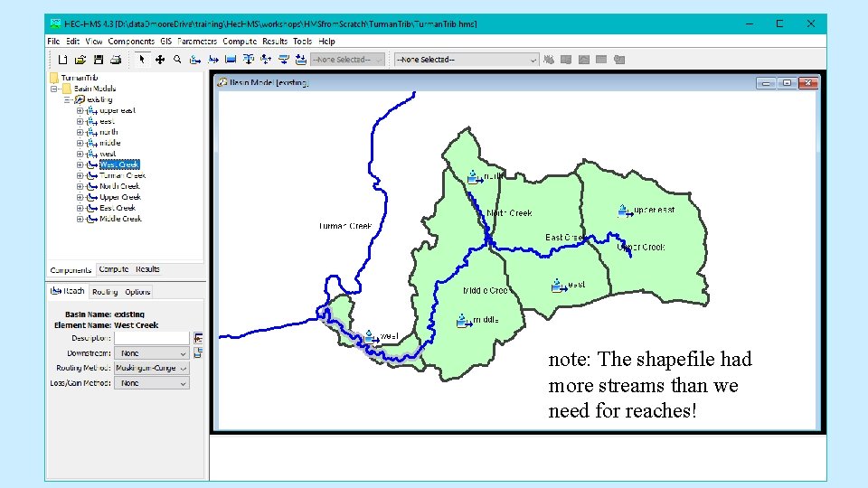Select the Zoom magnifier tool
This screenshot has height=488, width=868.
(177, 60)
